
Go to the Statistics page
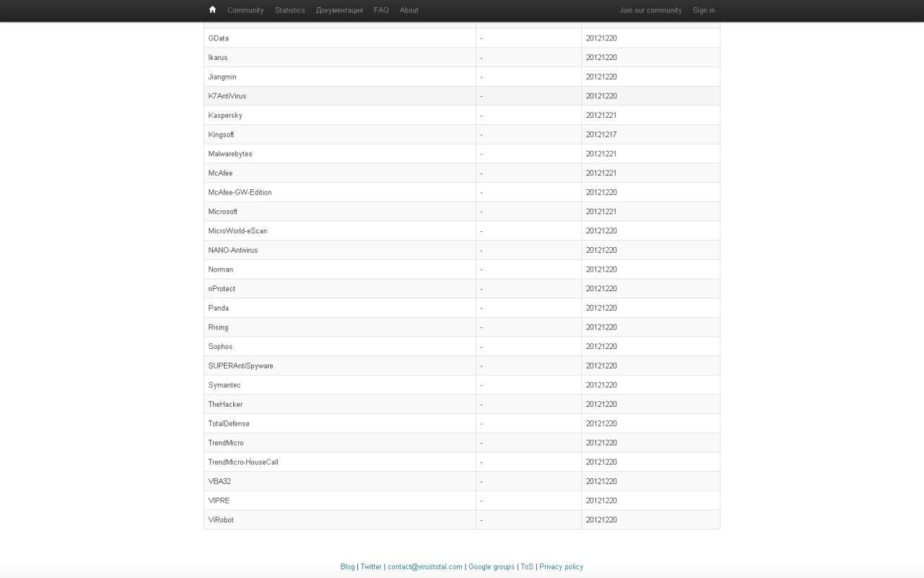click(289, 10)
